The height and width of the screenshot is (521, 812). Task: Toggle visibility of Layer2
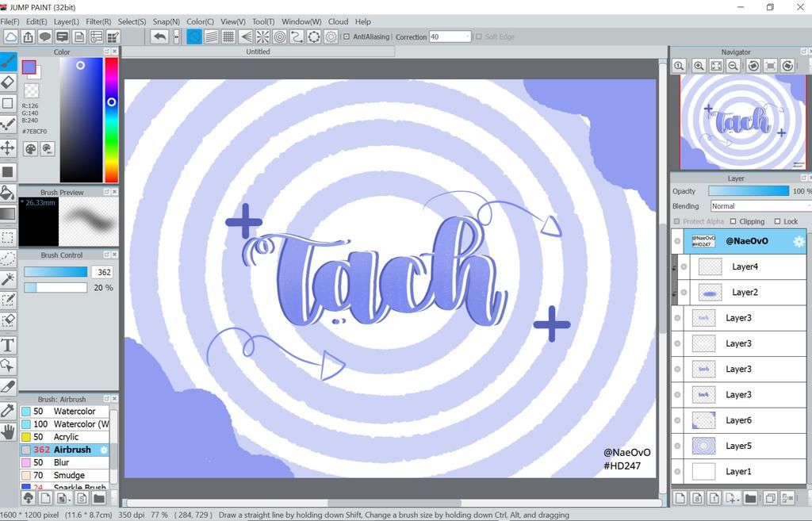point(684,293)
